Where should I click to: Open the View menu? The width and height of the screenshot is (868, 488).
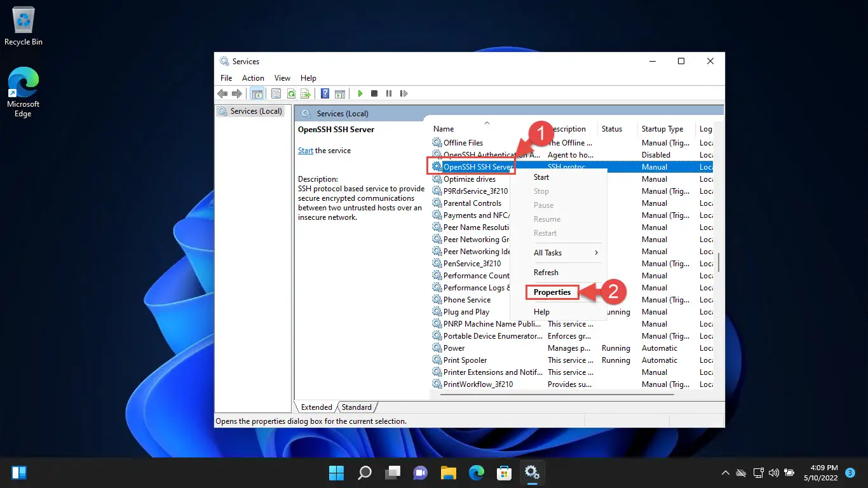pos(283,78)
